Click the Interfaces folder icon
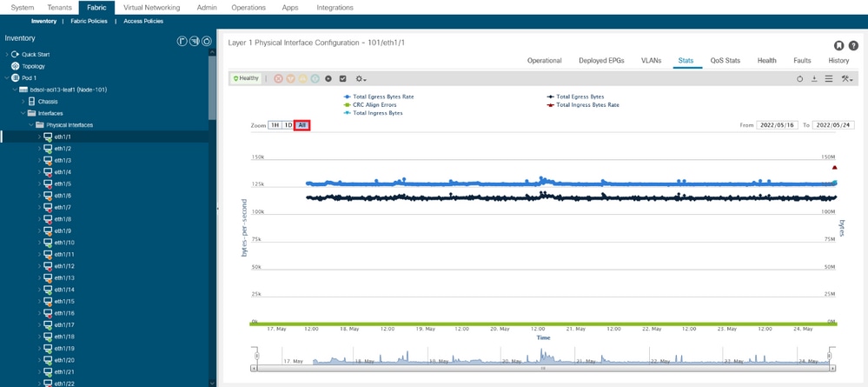This screenshot has width=868, height=387. 31,113
